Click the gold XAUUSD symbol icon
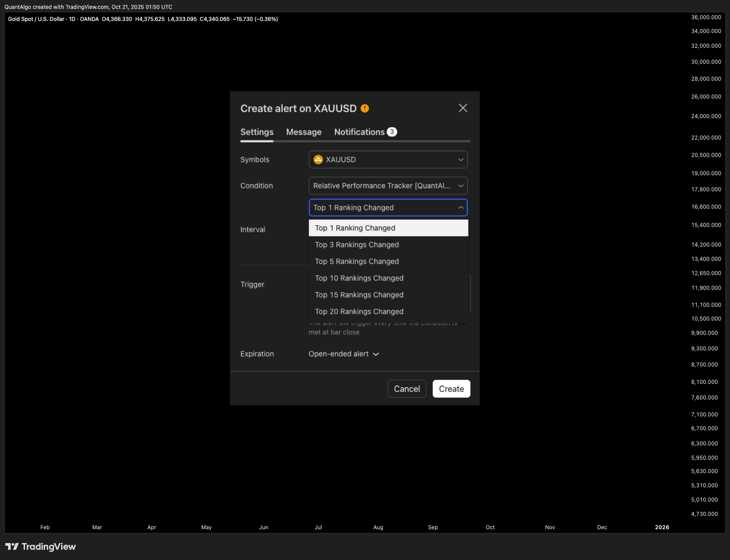 click(x=318, y=160)
